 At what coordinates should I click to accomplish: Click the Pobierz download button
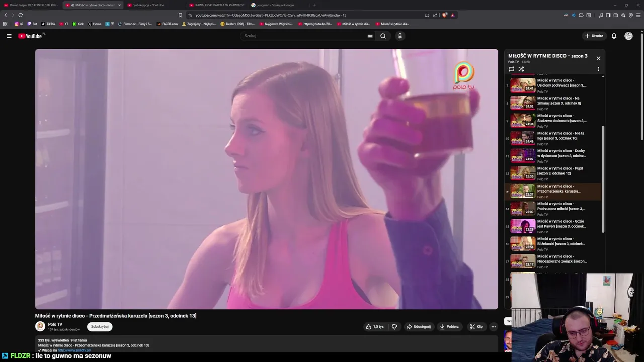click(449, 326)
